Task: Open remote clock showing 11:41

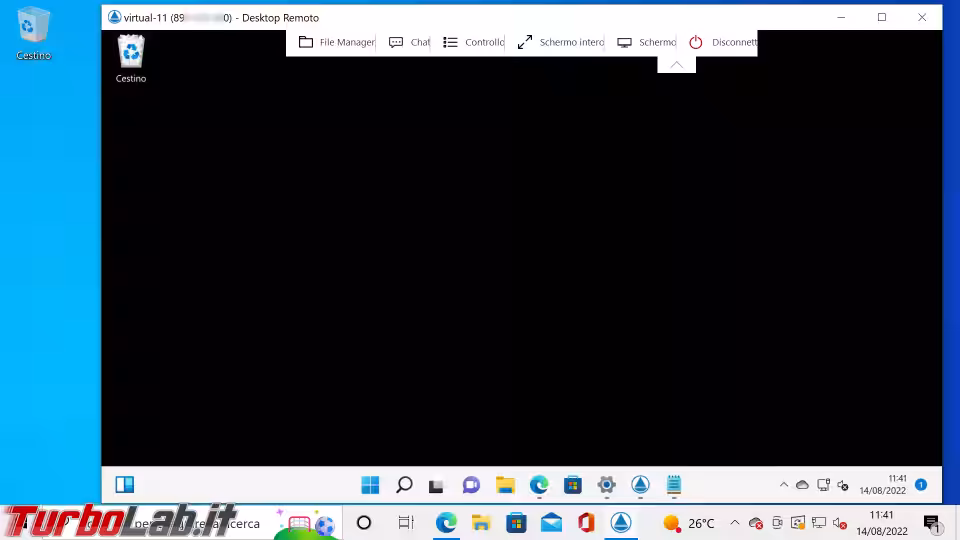Action: click(x=882, y=484)
